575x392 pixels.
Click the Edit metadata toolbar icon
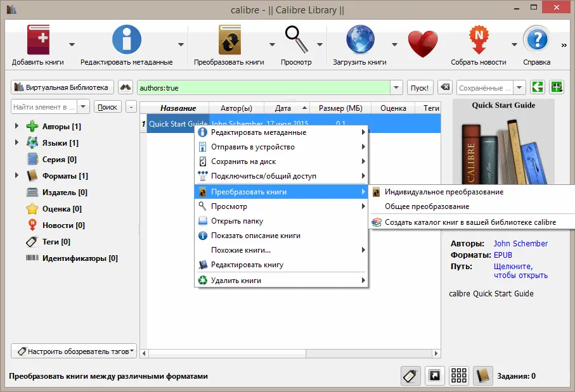(x=127, y=39)
